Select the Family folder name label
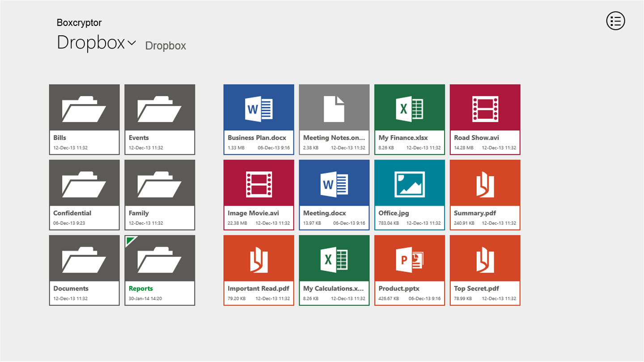Screen dimensions: 644x362 (x=139, y=213)
